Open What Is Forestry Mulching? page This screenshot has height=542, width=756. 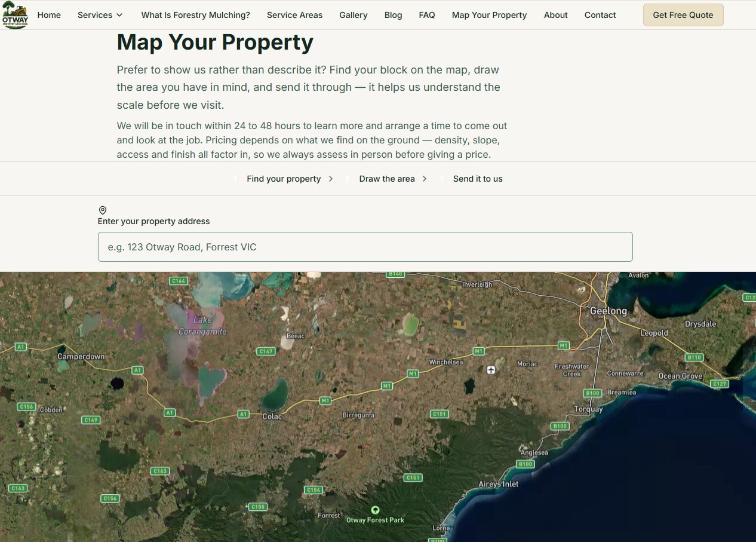[195, 15]
